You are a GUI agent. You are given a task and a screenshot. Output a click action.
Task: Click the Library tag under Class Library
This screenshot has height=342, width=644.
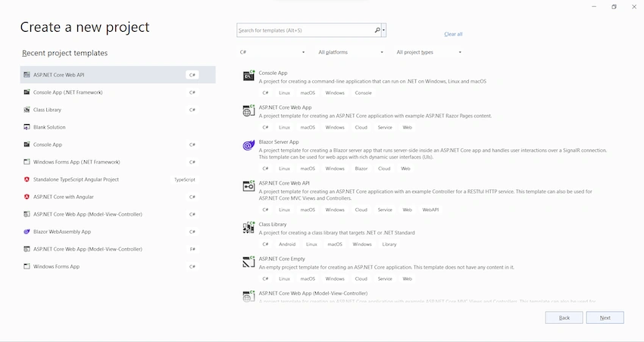click(389, 244)
